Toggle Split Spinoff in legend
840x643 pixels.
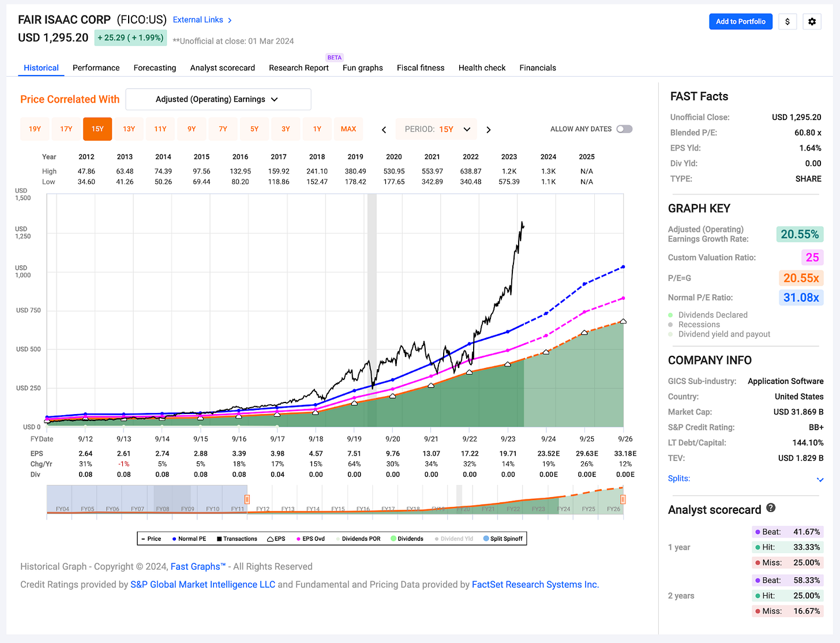503,539
